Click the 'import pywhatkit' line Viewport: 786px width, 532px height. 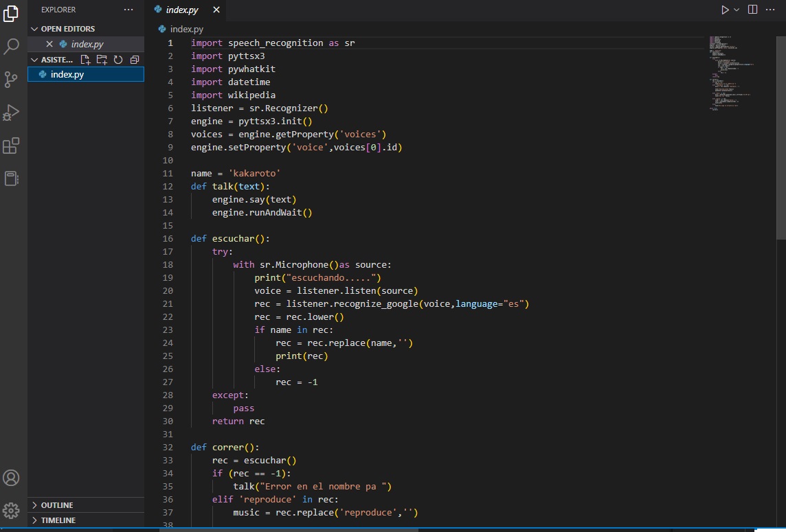[233, 69]
